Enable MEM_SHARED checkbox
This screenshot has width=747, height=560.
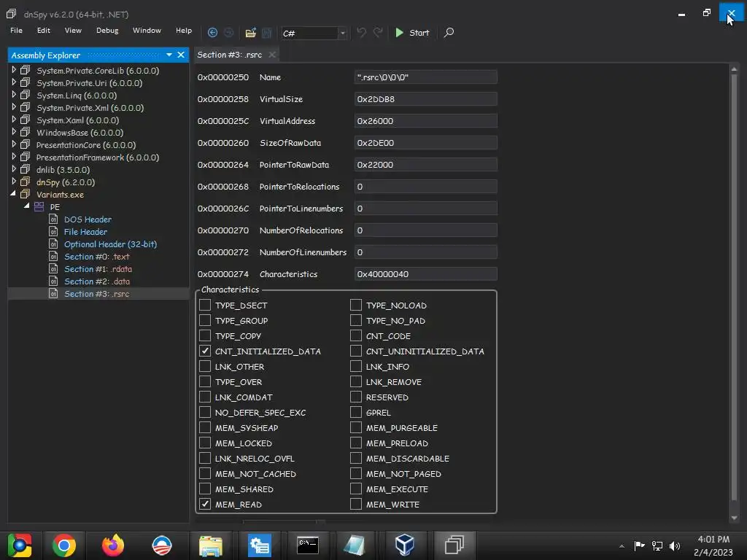(x=205, y=489)
